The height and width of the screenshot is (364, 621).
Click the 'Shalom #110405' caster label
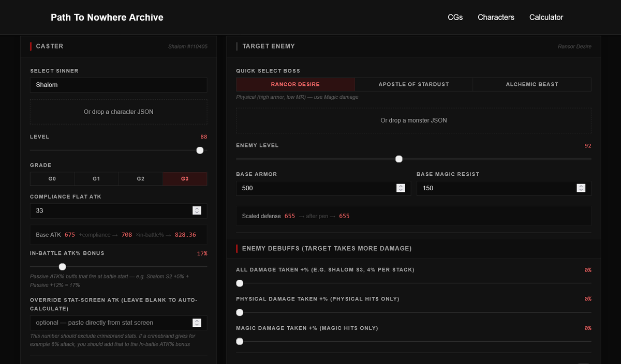pyautogui.click(x=188, y=47)
